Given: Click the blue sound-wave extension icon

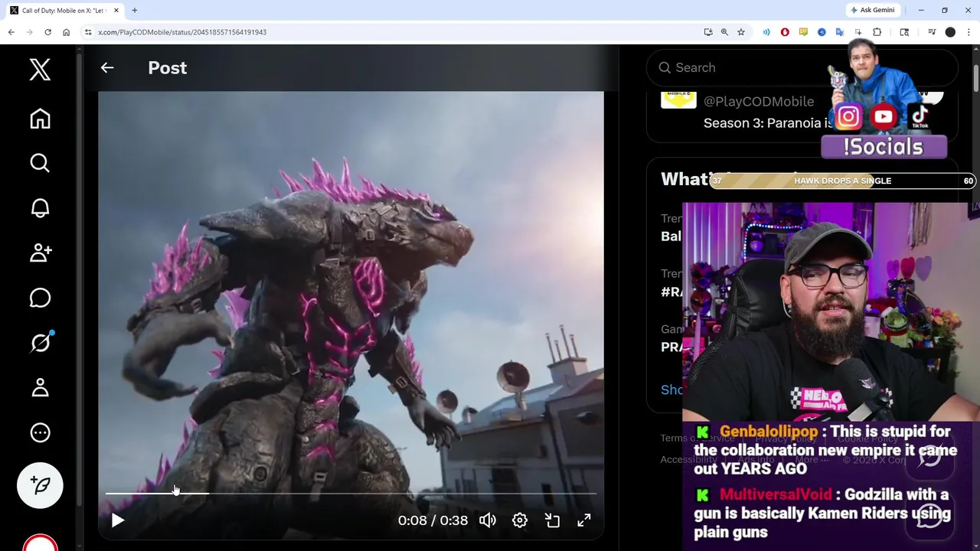Looking at the screenshot, I should (766, 32).
